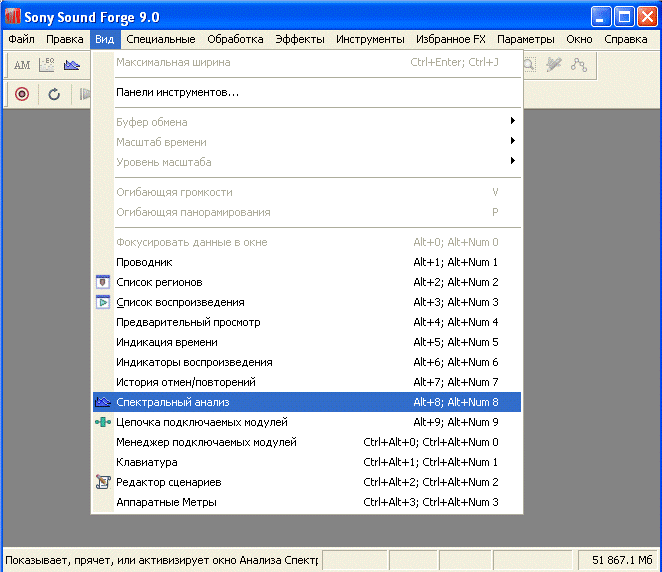
Task: Close the Sound Forge window
Action: (x=647, y=17)
